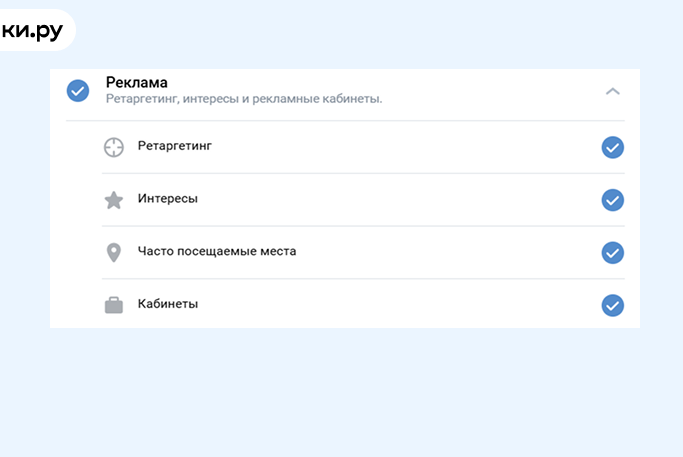Image resolution: width=683 pixels, height=457 pixels.
Task: Select the Интересы list item label
Action: tap(167, 199)
